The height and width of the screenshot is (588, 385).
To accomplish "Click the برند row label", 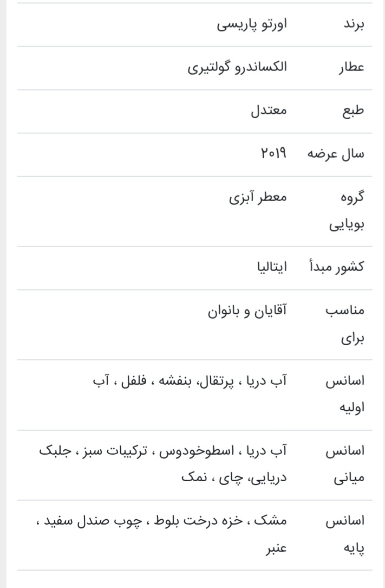I will point(353,25).
